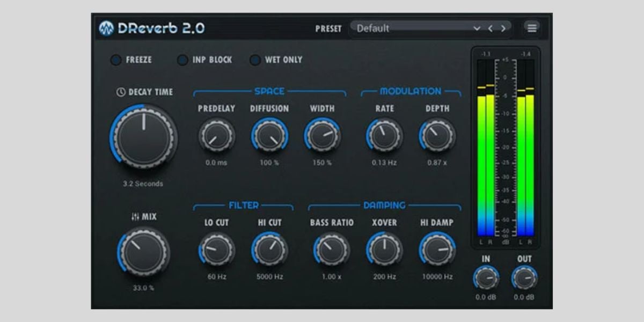Viewport: 644px width, 322px height.
Task: Click the 10000 Hz hi damp value
Action: click(437, 277)
